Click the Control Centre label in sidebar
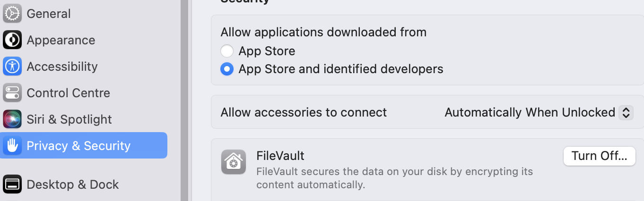Viewport: 644px width, 201px height. (68, 93)
